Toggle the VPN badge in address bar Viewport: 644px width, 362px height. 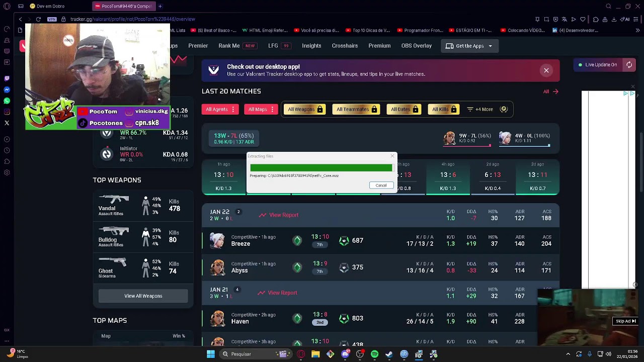[52, 19]
